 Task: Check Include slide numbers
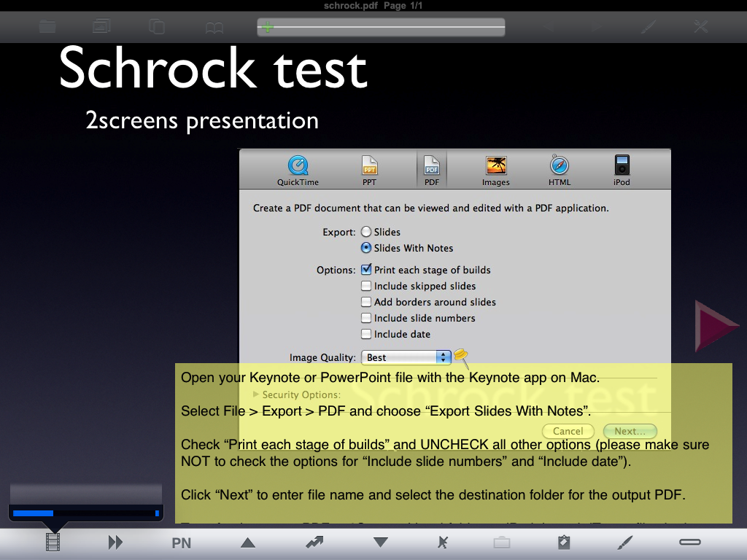(366, 318)
